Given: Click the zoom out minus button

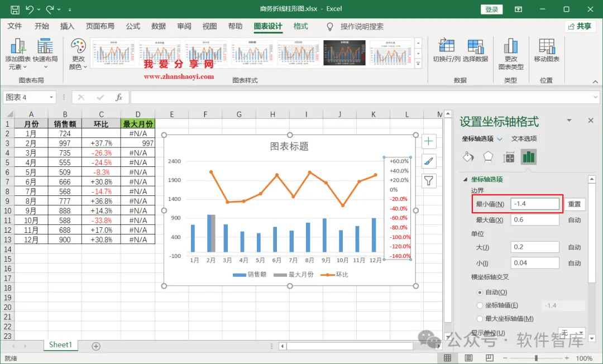Looking at the screenshot, I should click(505, 358).
